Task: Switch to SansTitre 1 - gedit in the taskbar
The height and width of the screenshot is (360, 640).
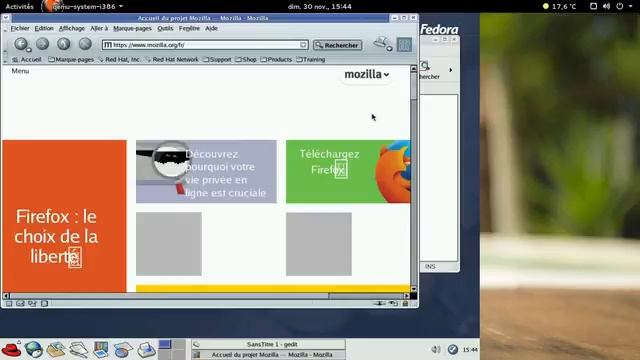Action: click(x=269, y=344)
